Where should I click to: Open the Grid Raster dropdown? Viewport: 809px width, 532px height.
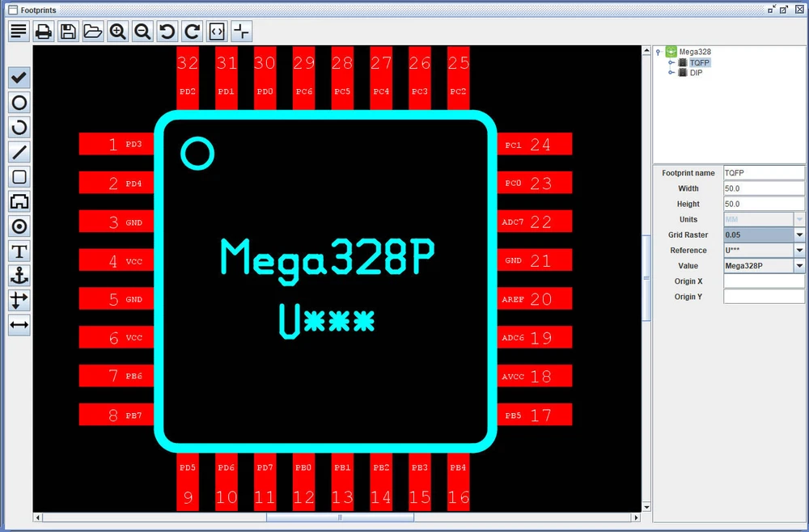[799, 234]
